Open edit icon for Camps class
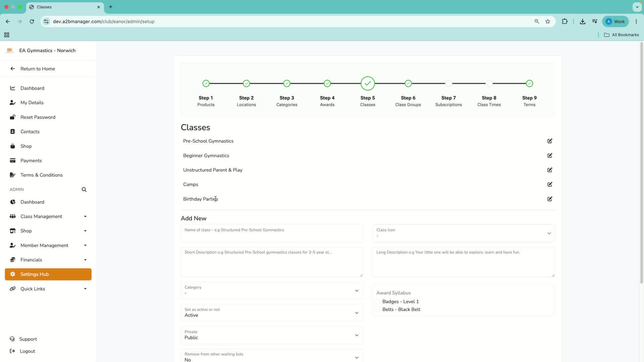The height and width of the screenshot is (362, 644). click(x=550, y=184)
